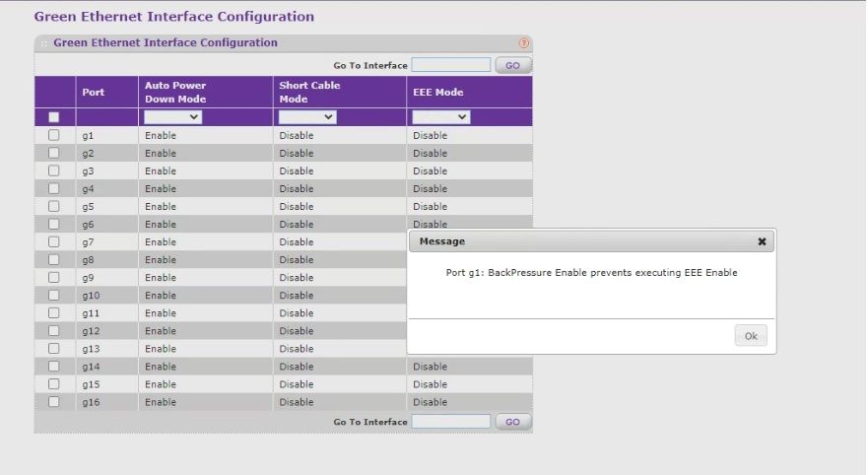
Task: Check the box for port g9
Action: 54,277
